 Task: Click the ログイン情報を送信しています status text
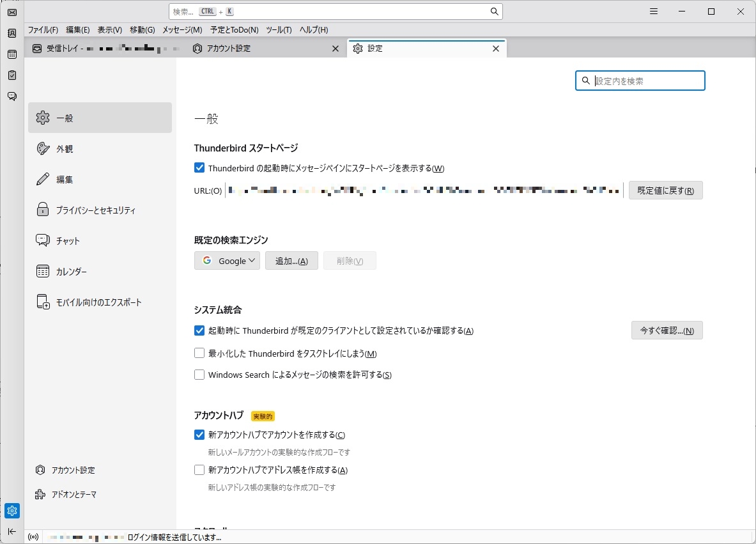[x=174, y=537]
